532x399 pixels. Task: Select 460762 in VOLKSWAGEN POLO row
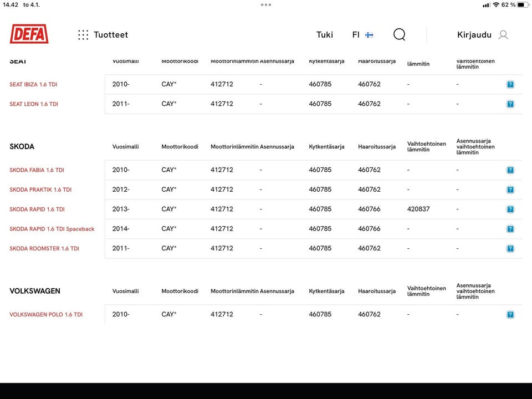369,314
